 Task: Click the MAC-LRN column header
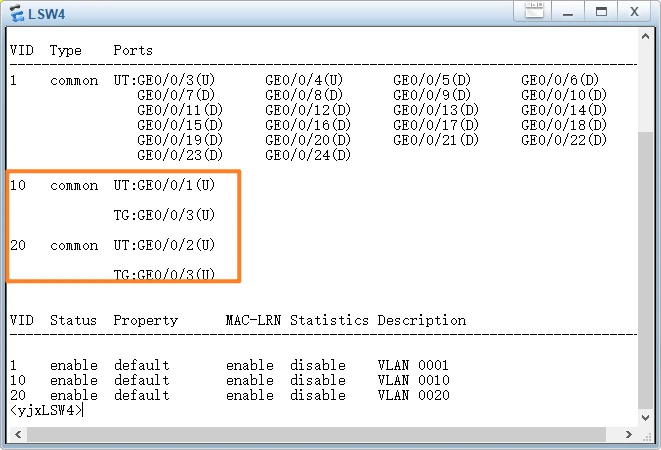click(x=253, y=320)
